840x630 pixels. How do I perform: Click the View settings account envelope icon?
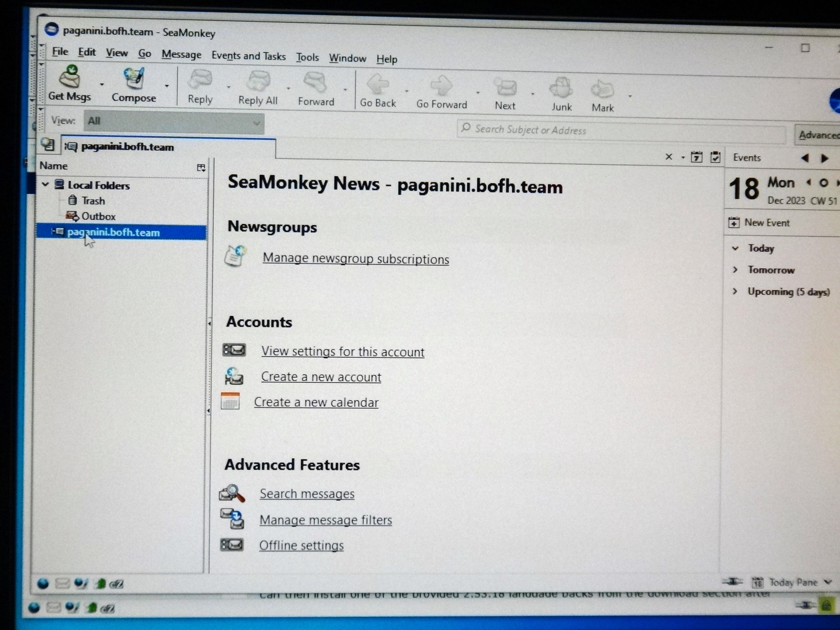234,350
